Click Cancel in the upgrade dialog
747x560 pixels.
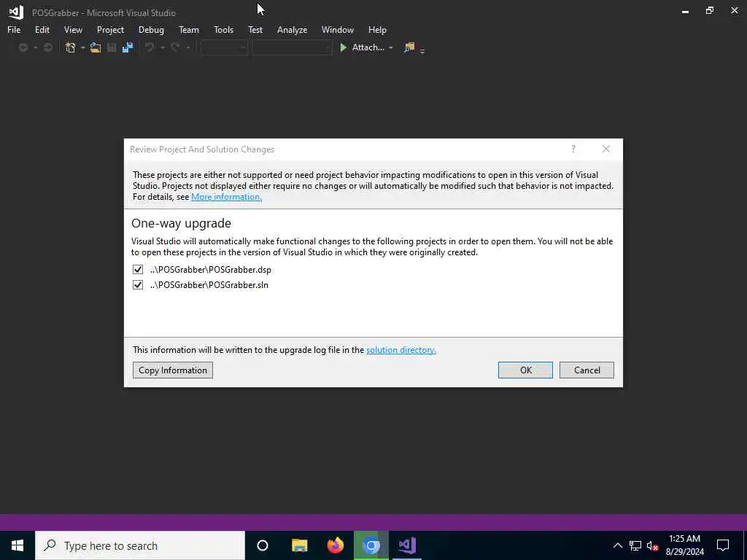click(x=587, y=370)
